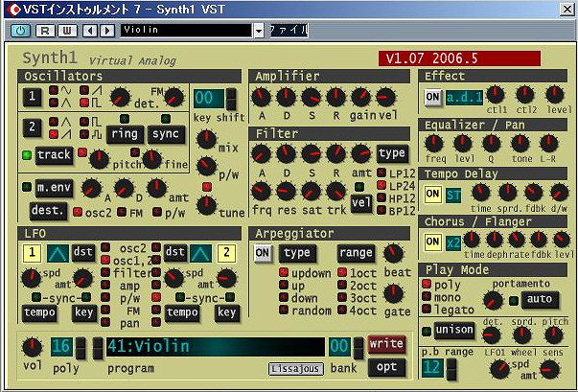Adjust the oscillator tune knob
The height and width of the screenshot is (392, 578).
click(x=206, y=205)
